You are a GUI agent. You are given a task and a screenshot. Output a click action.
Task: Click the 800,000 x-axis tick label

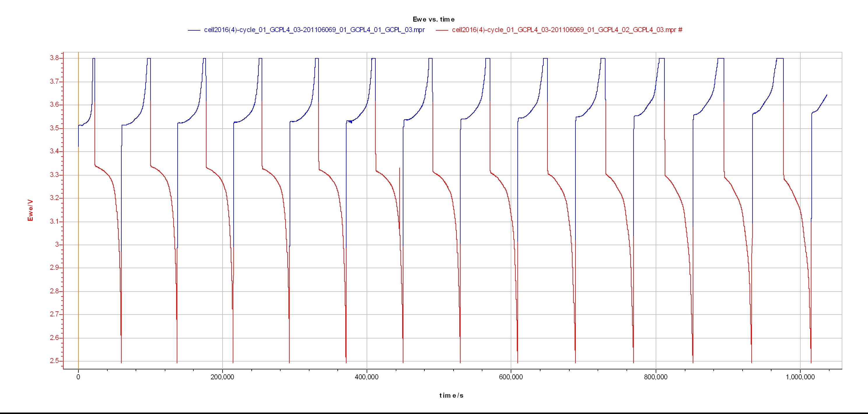[x=655, y=377]
